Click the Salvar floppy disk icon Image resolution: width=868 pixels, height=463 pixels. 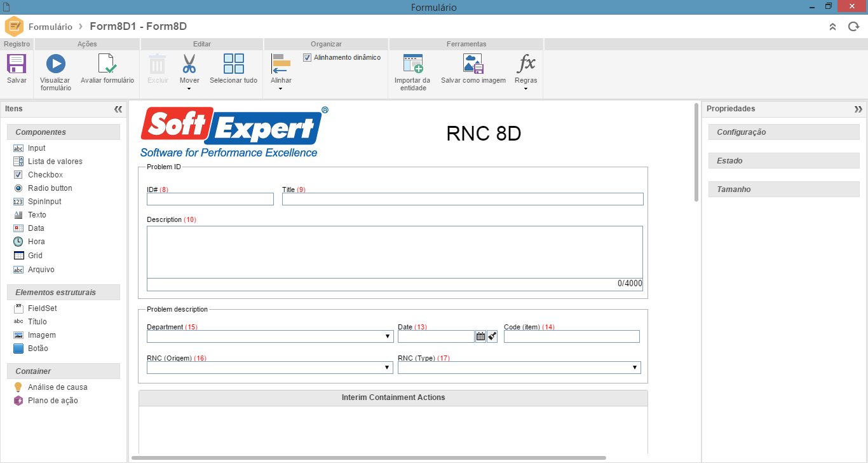(17, 64)
